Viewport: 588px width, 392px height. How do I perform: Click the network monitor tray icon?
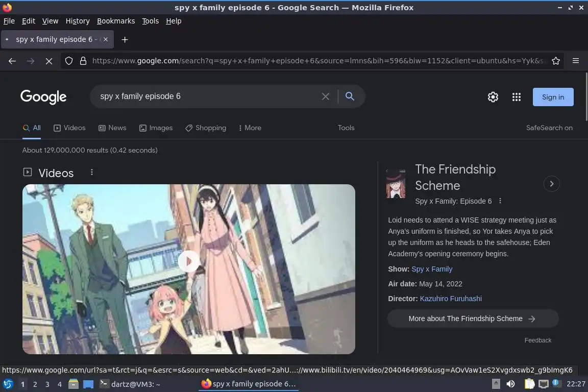tap(544, 384)
